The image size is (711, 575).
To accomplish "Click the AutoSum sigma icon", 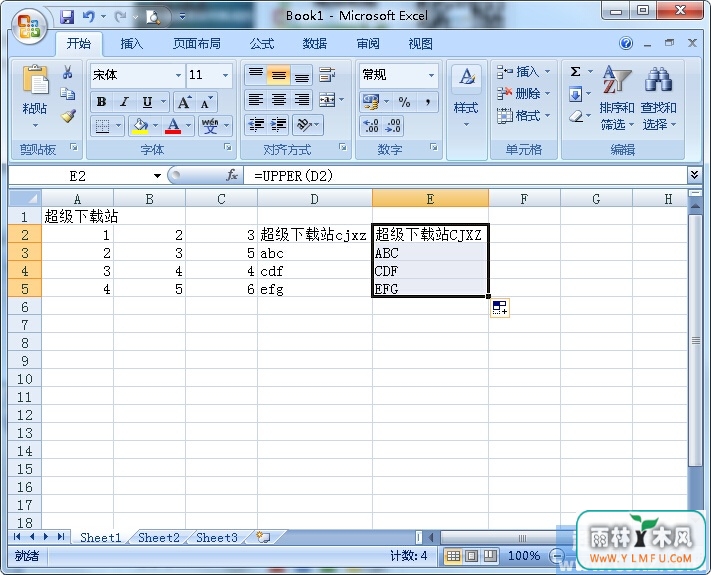I will pos(575,72).
